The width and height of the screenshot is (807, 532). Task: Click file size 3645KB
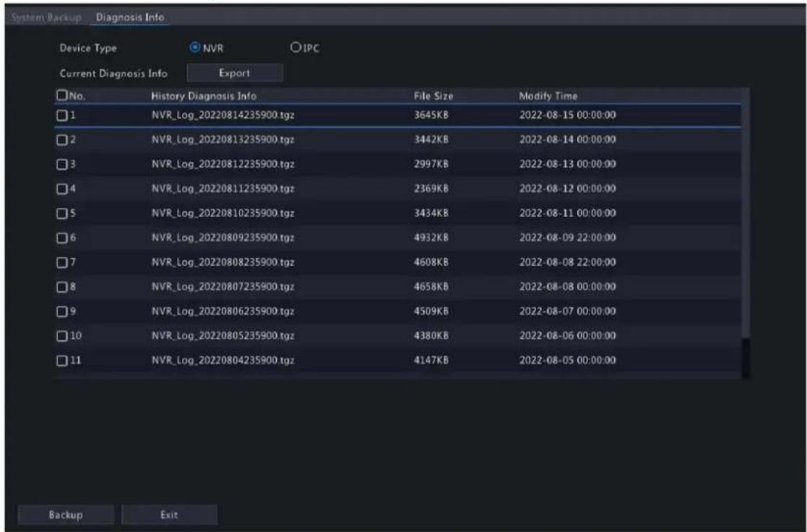[431, 115]
